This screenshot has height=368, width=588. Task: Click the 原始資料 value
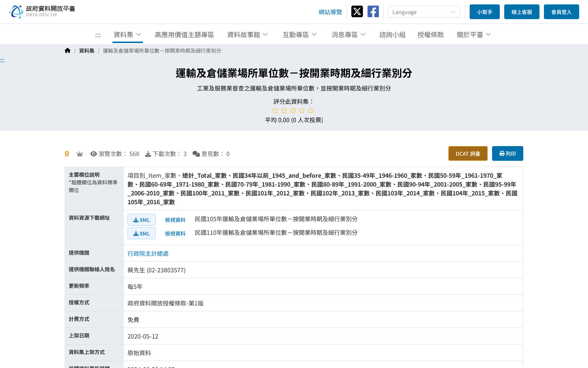click(x=139, y=353)
